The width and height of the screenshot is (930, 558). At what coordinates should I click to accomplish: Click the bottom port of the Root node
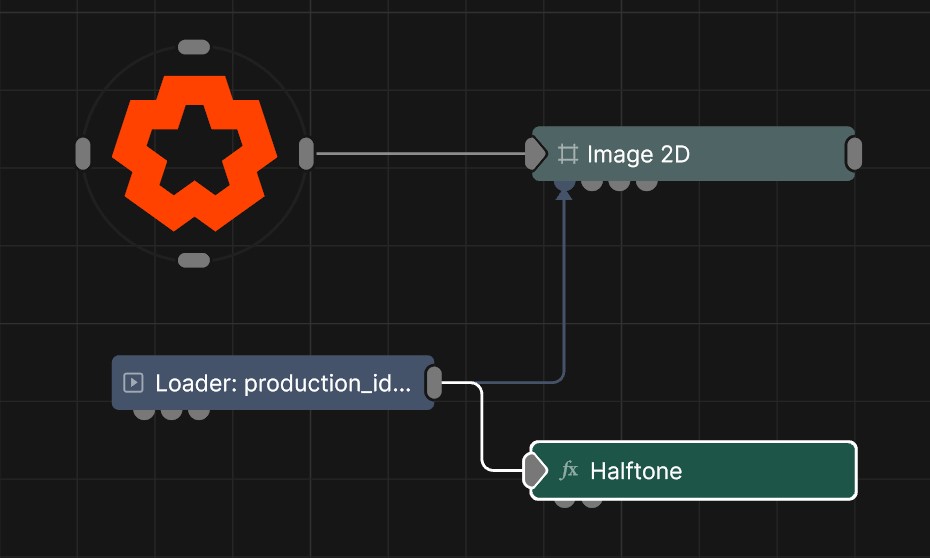[x=193, y=260]
